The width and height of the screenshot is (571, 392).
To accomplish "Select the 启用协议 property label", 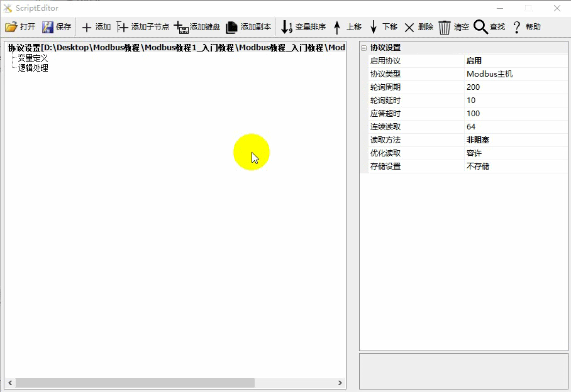I will (385, 61).
